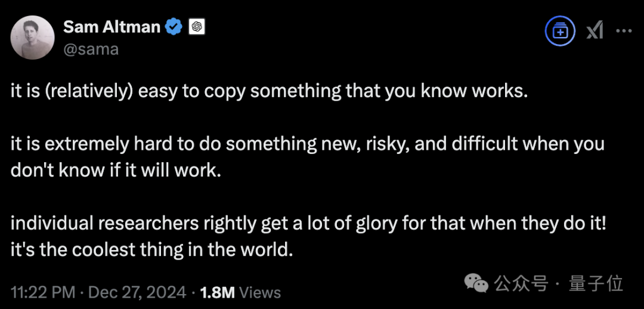Click the blue verified checkmark badge
The image size is (644, 309).
[174, 27]
